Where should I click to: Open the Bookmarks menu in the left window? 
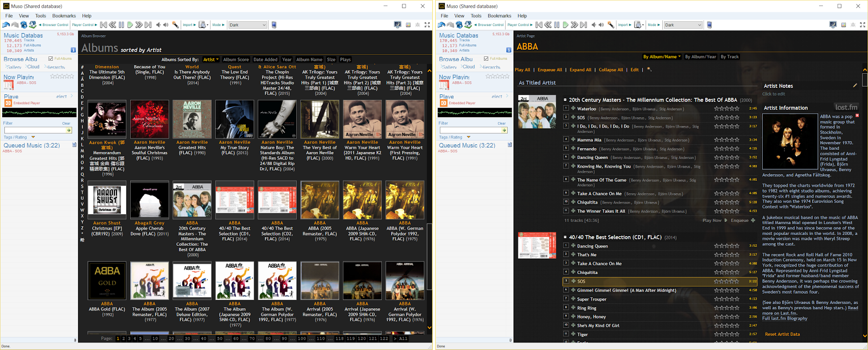[x=64, y=16]
